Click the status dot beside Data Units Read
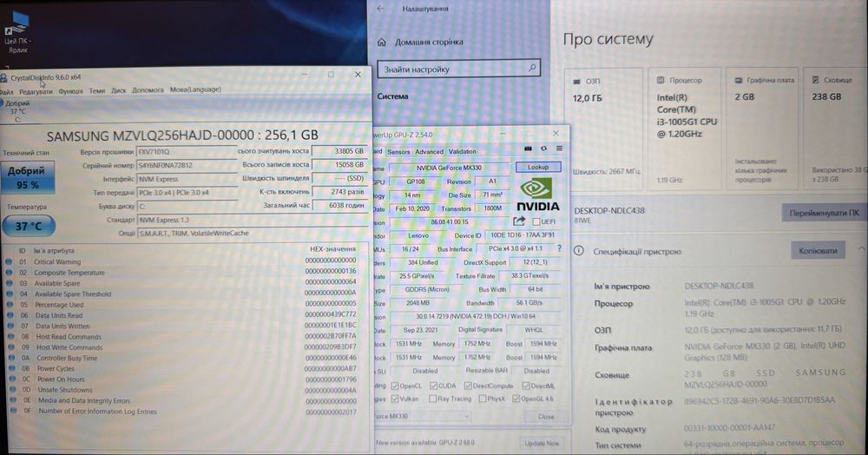The width and height of the screenshot is (868, 455). point(10,315)
